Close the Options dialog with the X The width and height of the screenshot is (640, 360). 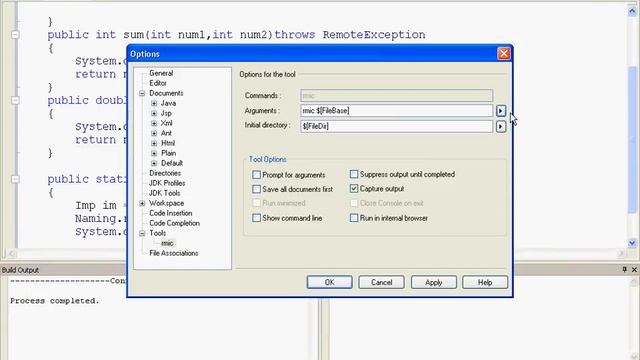(x=504, y=53)
